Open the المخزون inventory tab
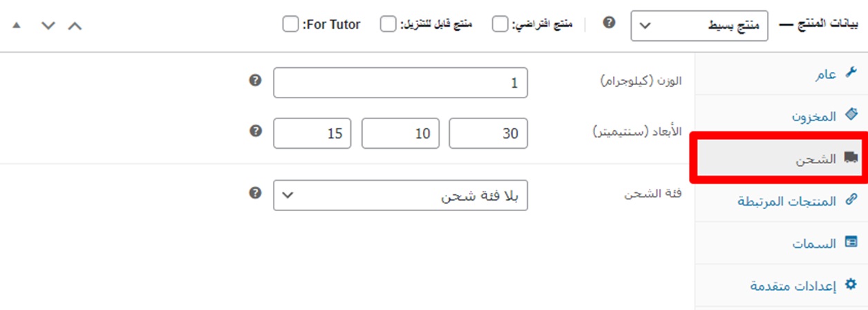This screenshot has width=868, height=310. point(814,117)
